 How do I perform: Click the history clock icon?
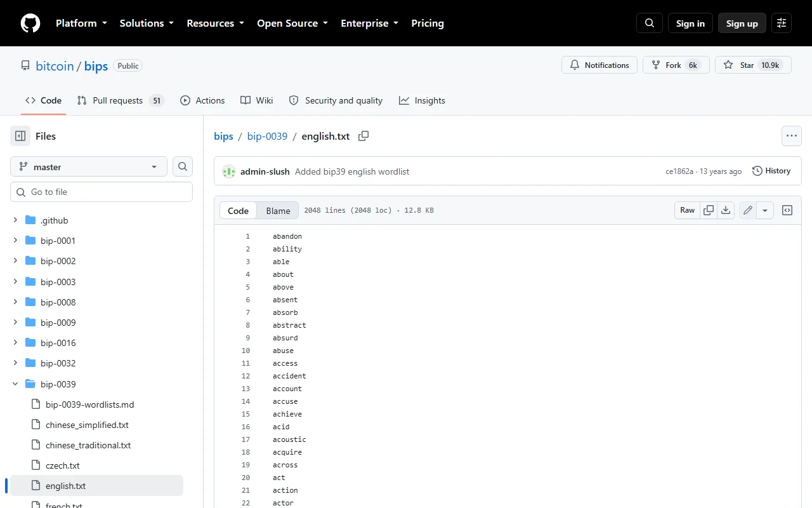point(757,171)
